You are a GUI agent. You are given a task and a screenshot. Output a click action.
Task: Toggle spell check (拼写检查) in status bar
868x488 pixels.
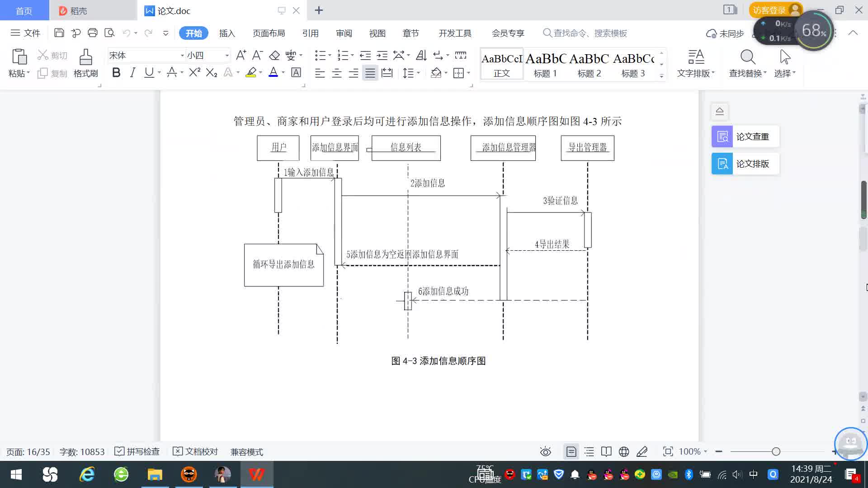(137, 451)
